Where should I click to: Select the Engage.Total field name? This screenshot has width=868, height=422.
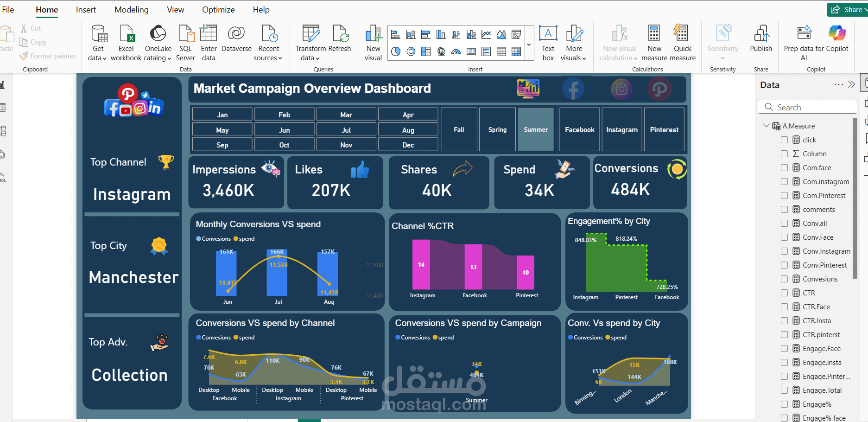pos(822,390)
